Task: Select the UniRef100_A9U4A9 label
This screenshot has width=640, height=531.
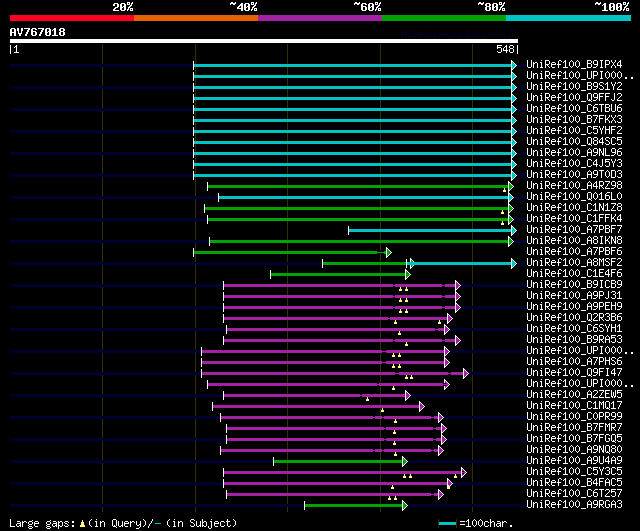Action: click(x=574, y=461)
